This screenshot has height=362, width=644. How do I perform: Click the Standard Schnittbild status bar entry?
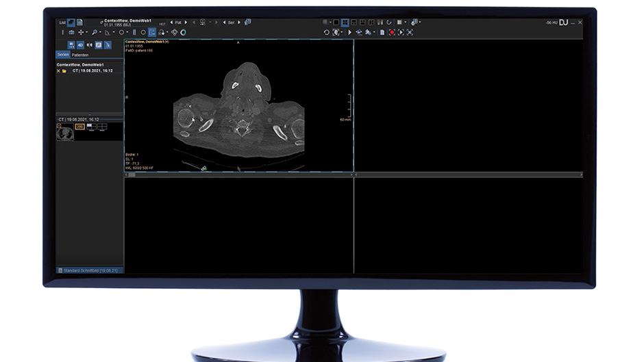point(90,270)
